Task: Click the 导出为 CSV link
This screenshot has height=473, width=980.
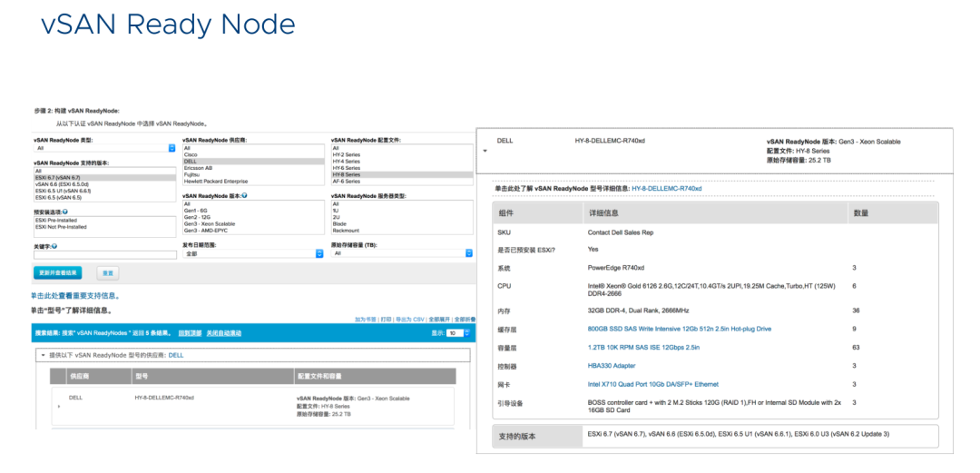Action: [x=410, y=319]
